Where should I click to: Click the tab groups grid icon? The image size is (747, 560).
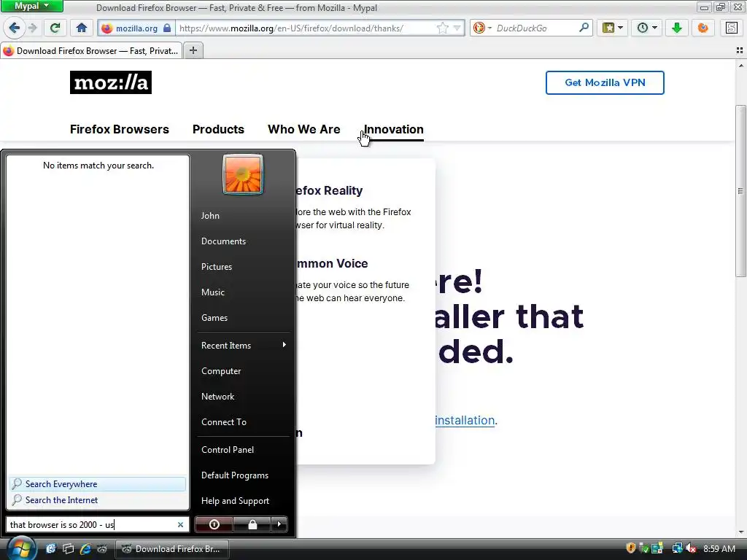[x=740, y=50]
